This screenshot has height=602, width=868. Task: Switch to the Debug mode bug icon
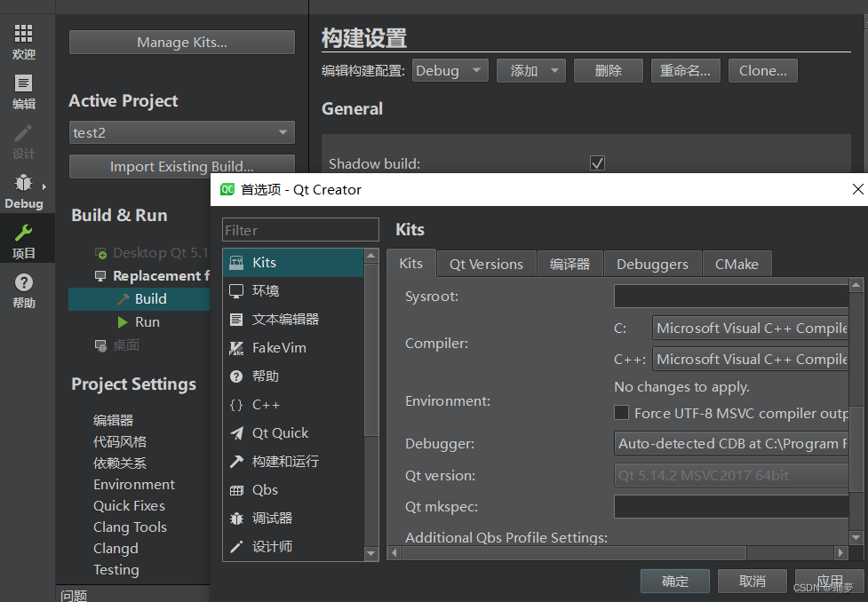point(23,183)
